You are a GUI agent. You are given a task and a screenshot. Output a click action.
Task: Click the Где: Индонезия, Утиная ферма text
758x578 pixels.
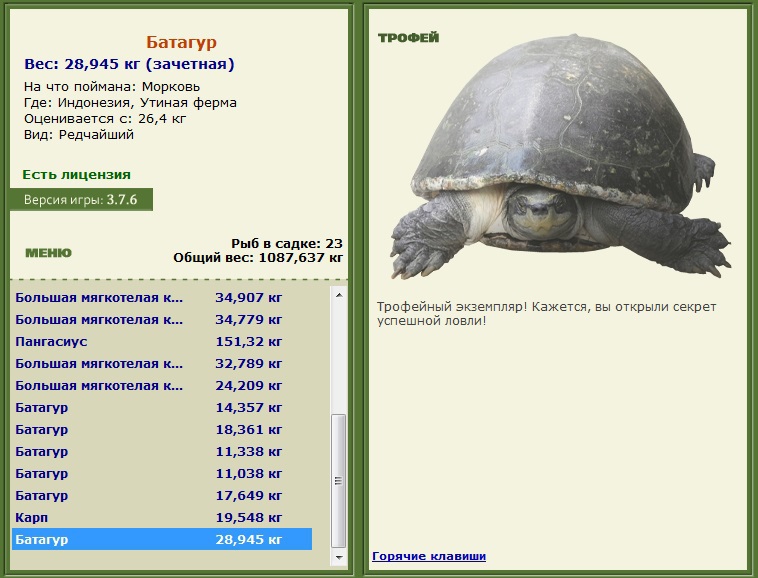130,103
